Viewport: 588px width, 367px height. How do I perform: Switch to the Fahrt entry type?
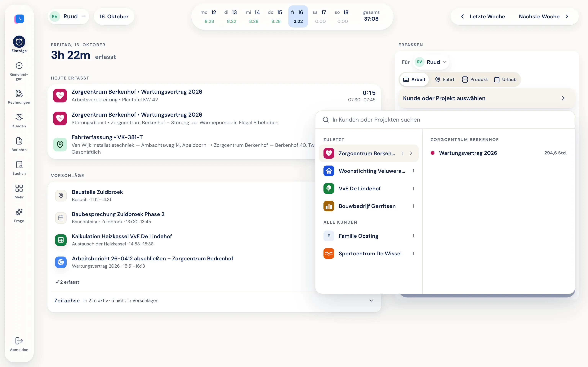pyautogui.click(x=444, y=79)
